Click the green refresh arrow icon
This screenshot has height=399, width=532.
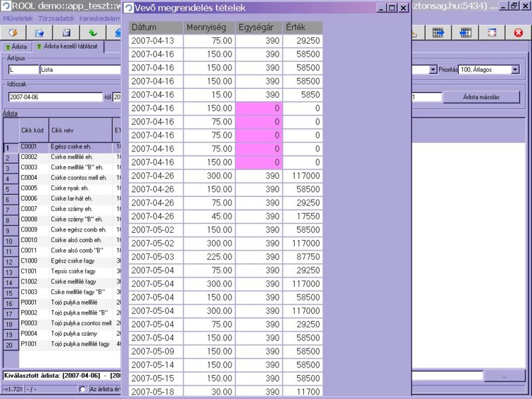92,32
